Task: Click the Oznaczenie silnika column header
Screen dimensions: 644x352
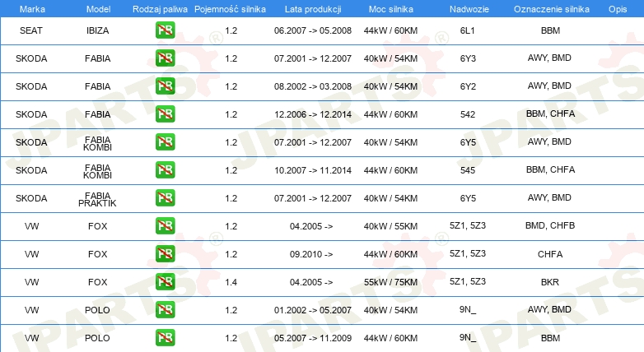Action: [x=551, y=9]
